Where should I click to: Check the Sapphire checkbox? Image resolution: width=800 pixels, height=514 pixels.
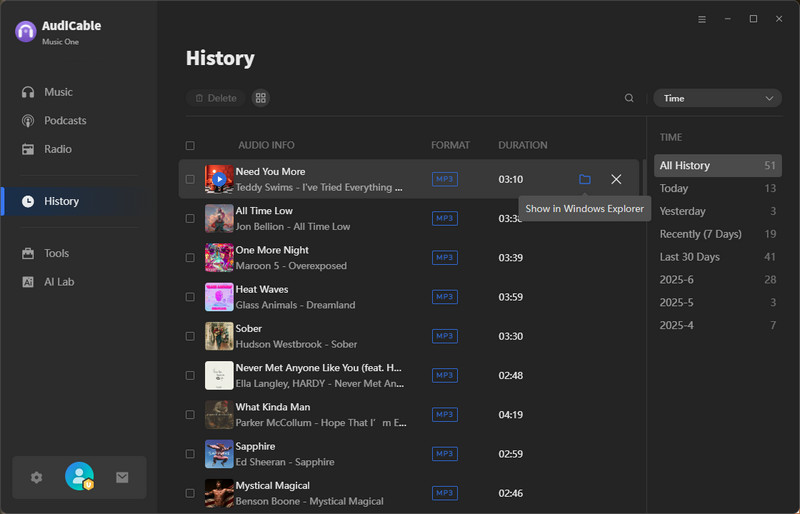pyautogui.click(x=190, y=454)
